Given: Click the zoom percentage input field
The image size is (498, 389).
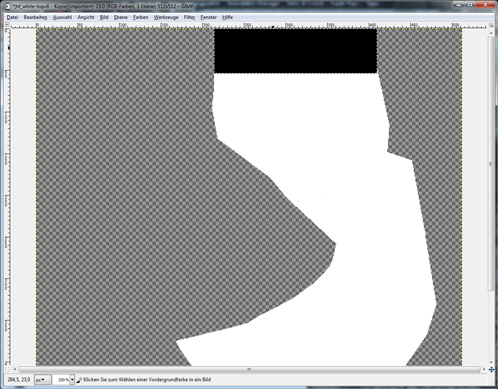Looking at the screenshot, I should [x=61, y=380].
